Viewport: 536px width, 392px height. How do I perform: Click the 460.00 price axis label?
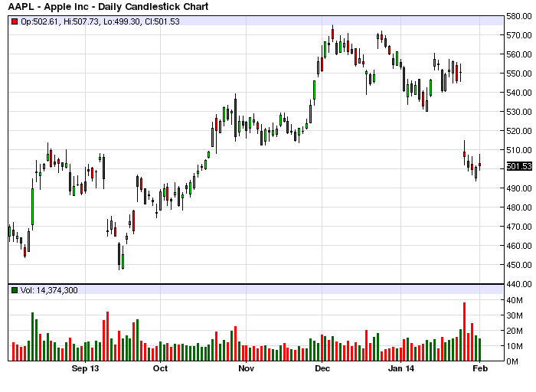tap(519, 246)
